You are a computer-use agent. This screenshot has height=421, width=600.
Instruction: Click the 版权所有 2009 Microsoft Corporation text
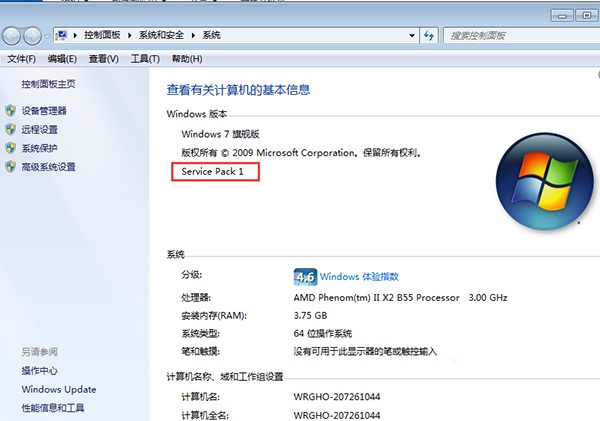pyautogui.click(x=301, y=153)
